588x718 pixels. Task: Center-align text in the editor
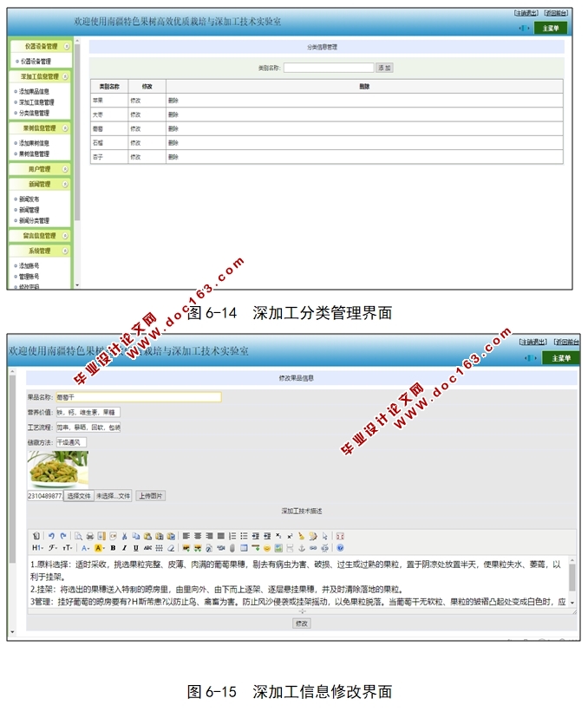pyautogui.click(x=198, y=536)
